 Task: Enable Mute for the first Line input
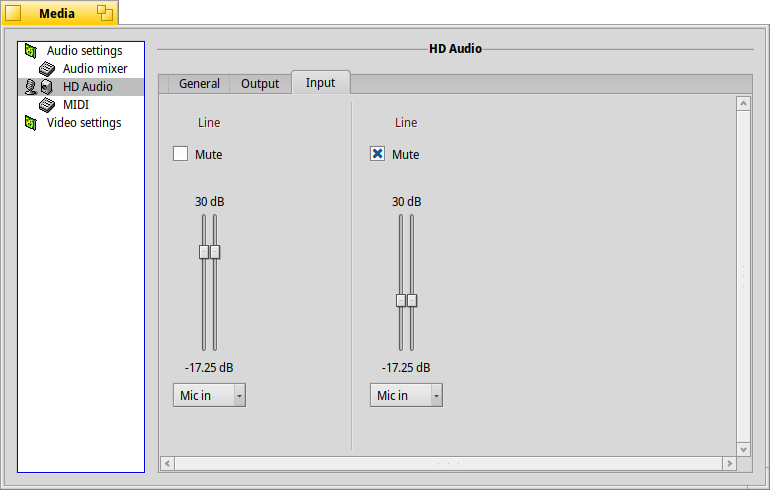(x=180, y=154)
